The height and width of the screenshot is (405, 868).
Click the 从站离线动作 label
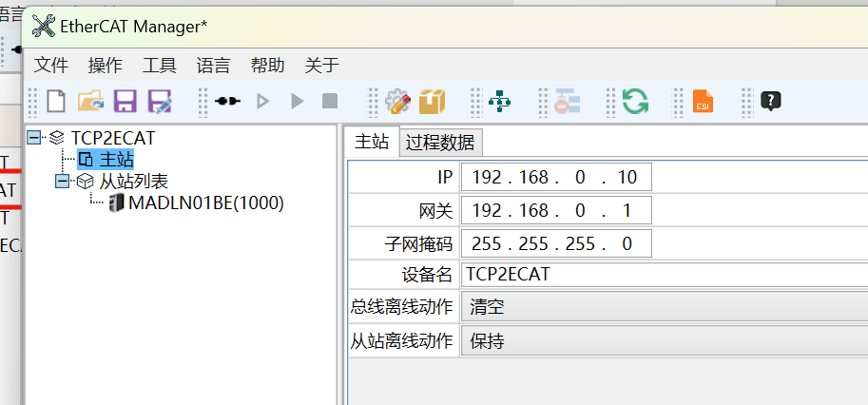point(401,340)
